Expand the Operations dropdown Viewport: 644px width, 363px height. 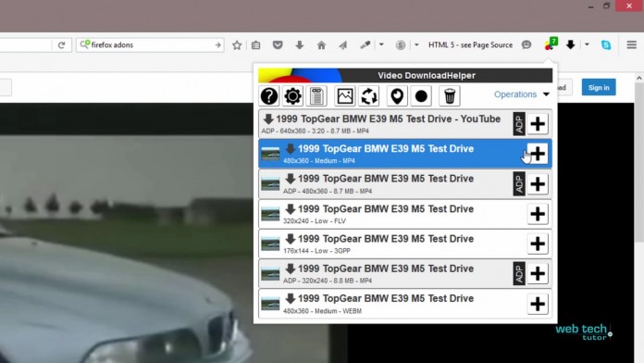(522, 94)
